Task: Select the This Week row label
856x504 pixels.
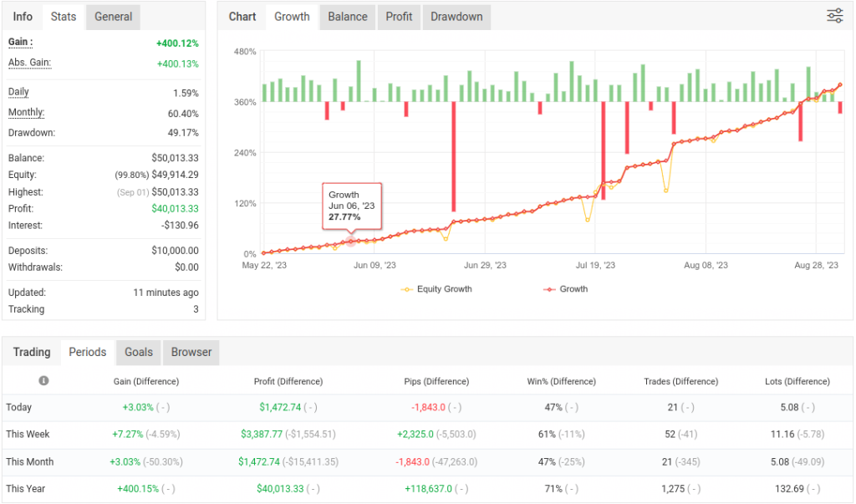Action: pos(28,434)
